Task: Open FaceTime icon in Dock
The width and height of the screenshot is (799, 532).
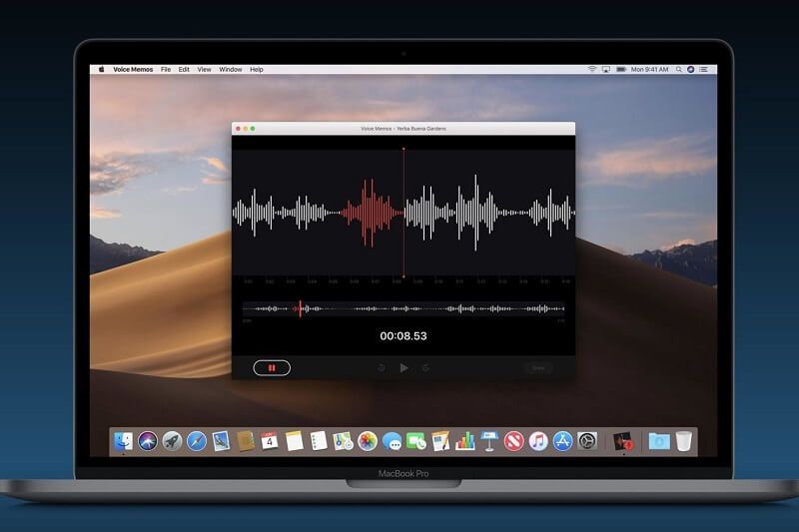Action: 416,441
